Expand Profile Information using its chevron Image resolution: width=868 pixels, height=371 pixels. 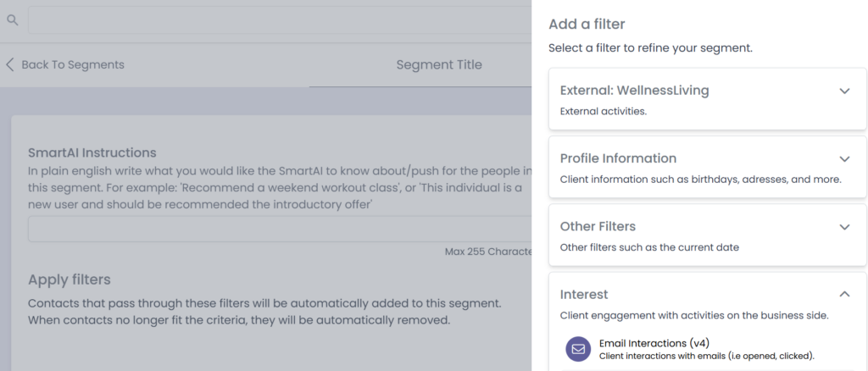(844, 158)
